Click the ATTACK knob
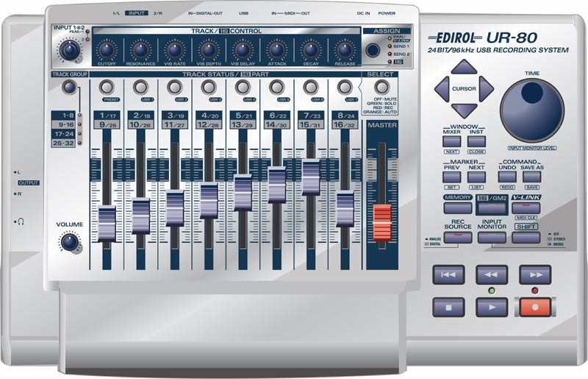Screen dimensions: 588x379 (x=277, y=50)
